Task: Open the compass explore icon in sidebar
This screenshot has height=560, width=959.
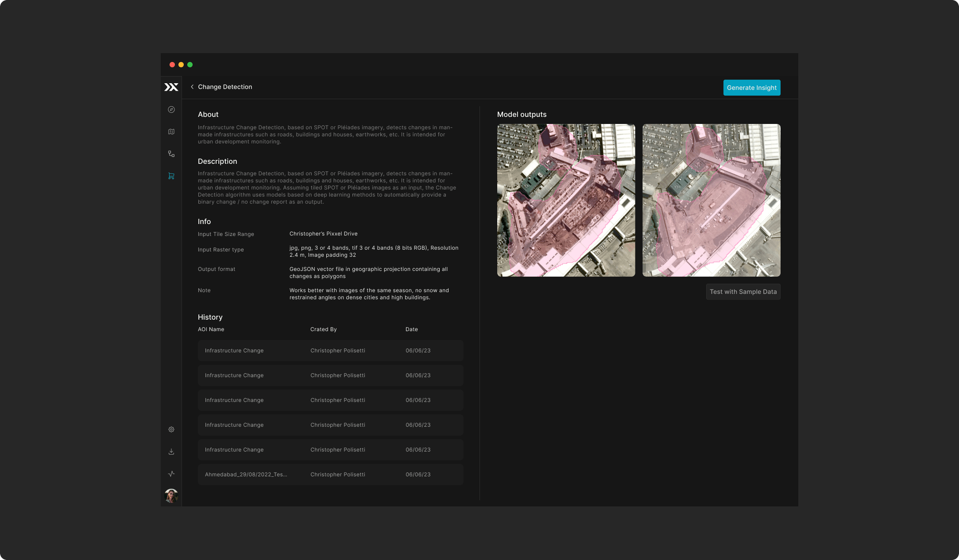Action: coord(171,109)
